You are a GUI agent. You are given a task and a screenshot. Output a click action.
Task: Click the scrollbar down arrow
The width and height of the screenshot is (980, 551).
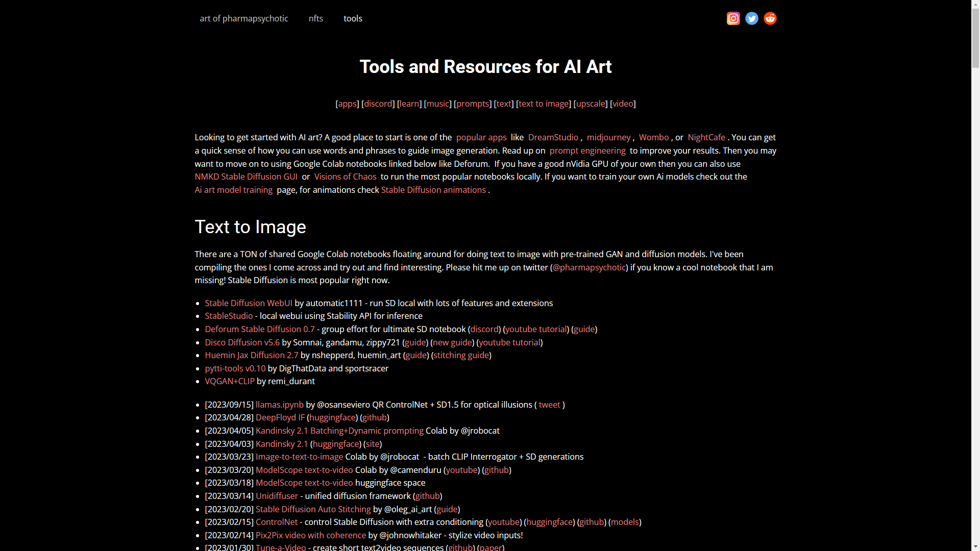(x=975, y=546)
